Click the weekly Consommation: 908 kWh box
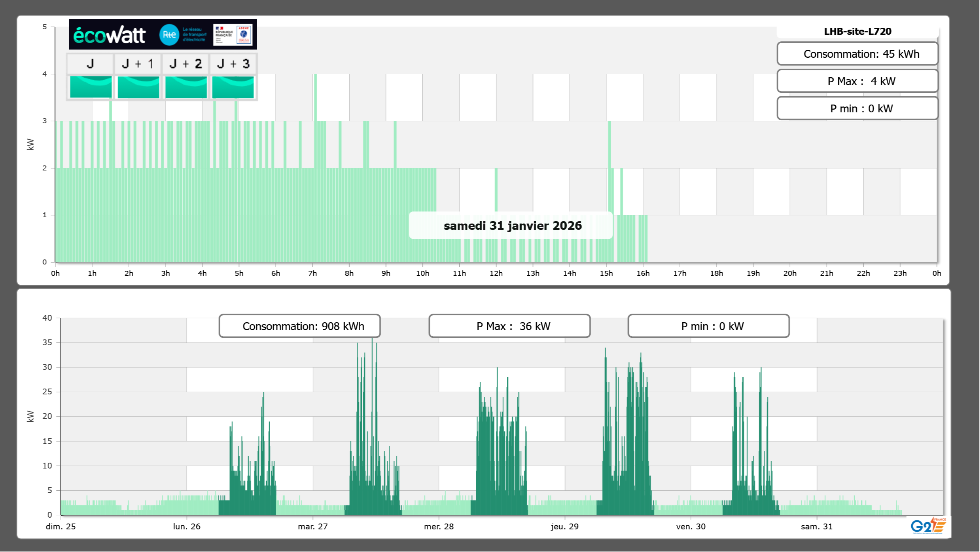The height and width of the screenshot is (552, 980). coord(299,326)
